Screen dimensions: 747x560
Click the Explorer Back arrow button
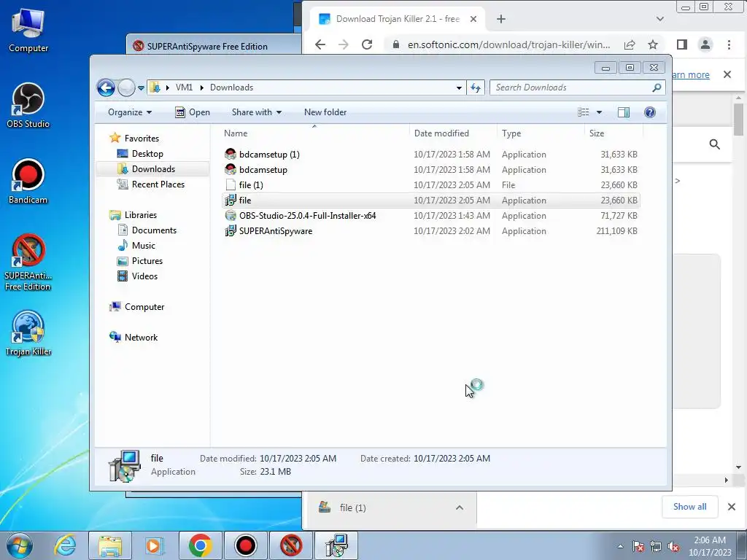tap(106, 87)
